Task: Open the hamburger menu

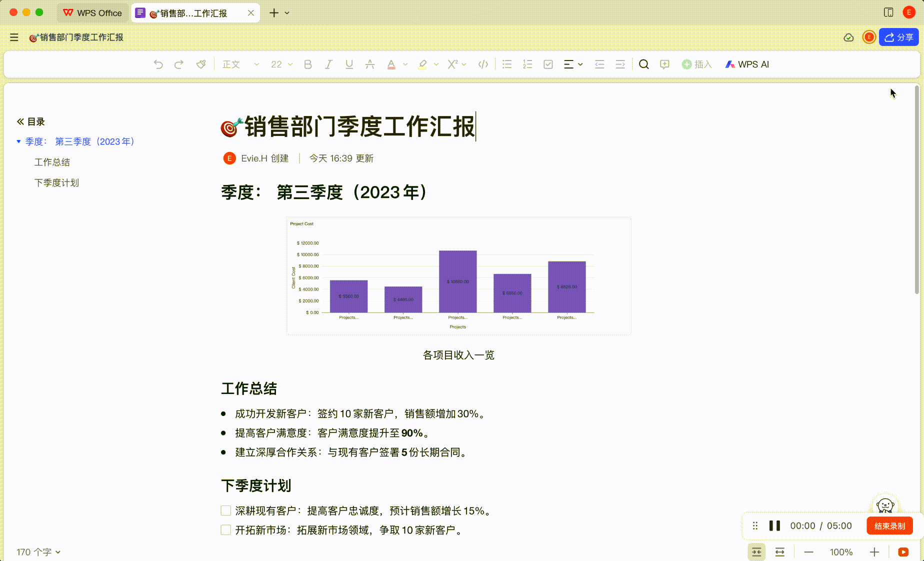Action: pos(14,37)
